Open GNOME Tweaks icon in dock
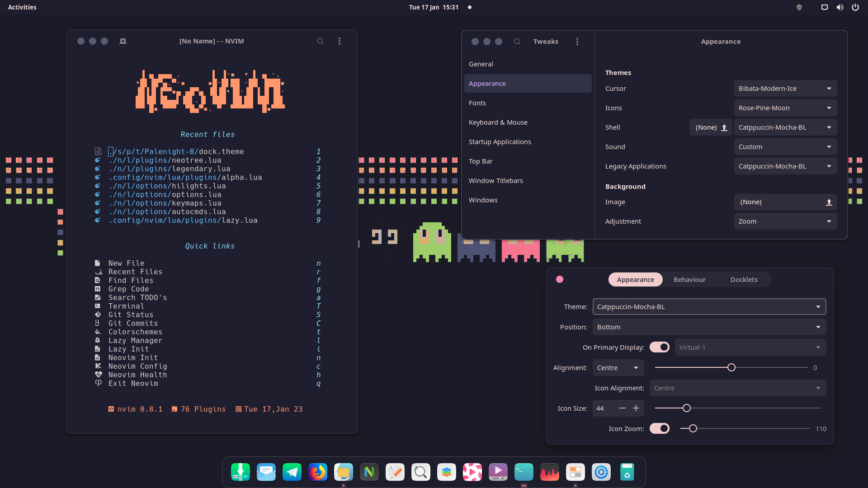The image size is (868, 488). 576,472
